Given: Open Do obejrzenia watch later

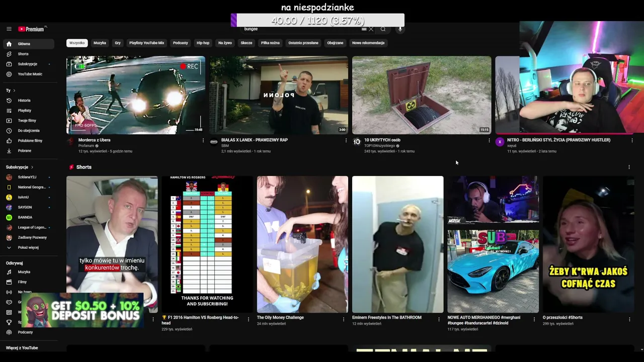Looking at the screenshot, I should (28, 131).
